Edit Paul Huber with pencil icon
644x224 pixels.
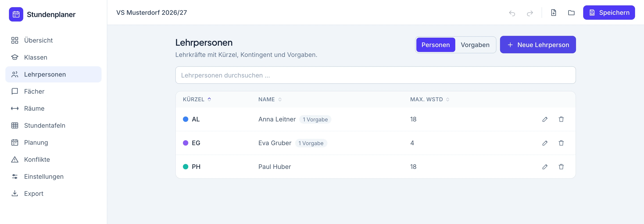pos(545,167)
